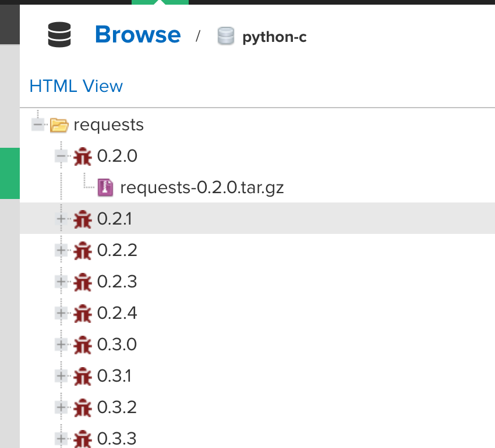Screen dimensions: 495x448
Task: Select version 0.3.1 in the tree
Action: point(114,376)
